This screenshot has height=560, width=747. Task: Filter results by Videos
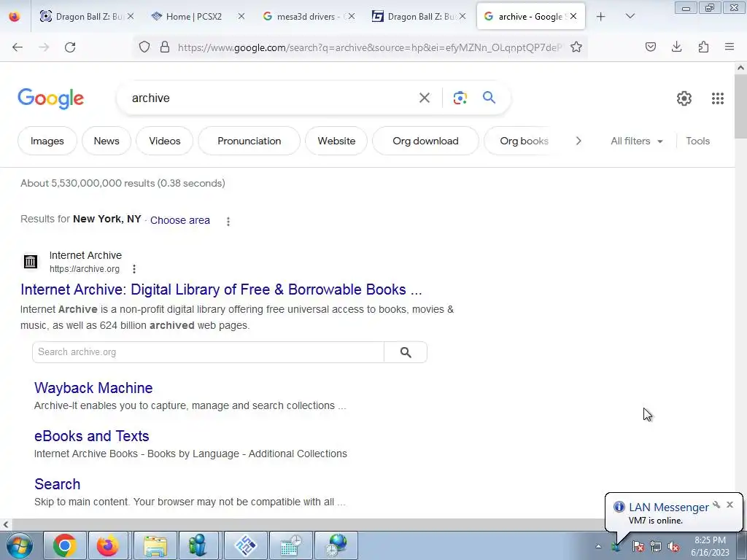(164, 141)
